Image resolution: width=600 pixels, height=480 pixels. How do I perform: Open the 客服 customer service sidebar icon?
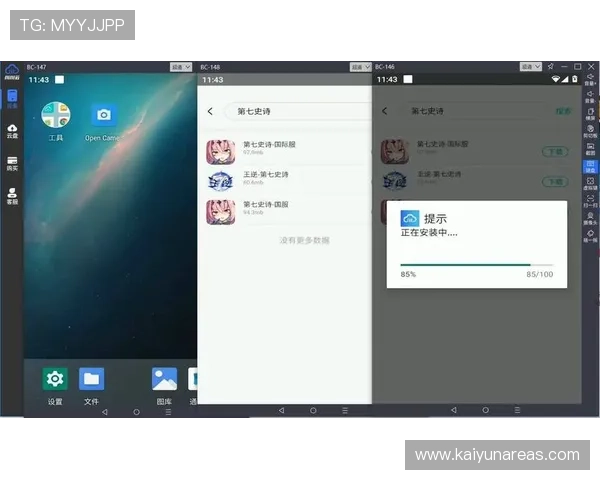tap(12, 196)
